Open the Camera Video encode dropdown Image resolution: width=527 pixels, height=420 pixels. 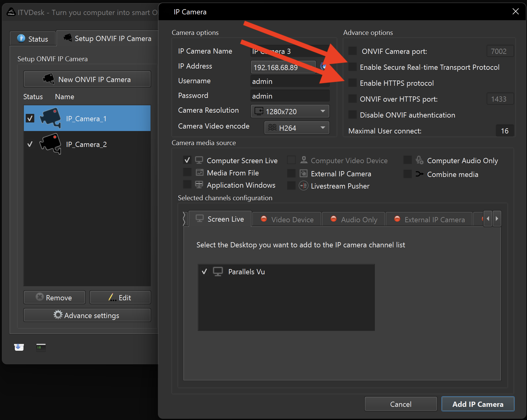[322, 128]
